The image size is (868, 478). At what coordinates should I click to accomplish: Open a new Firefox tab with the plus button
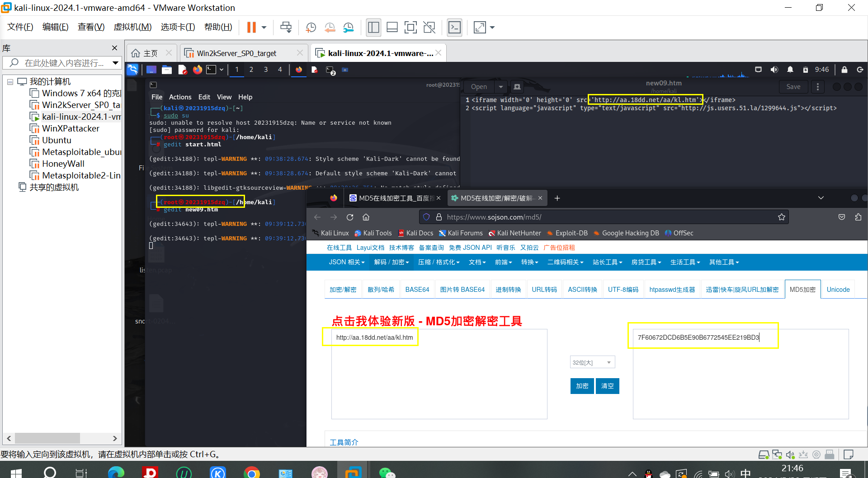(557, 198)
